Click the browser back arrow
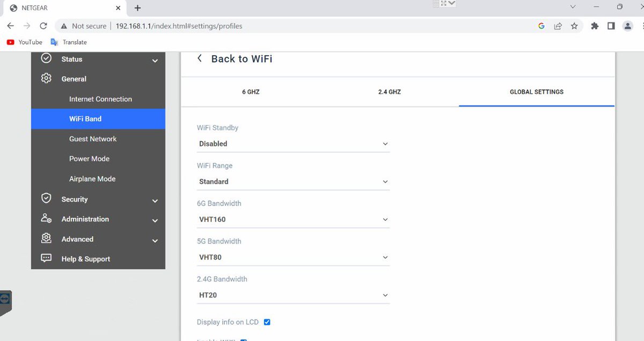 pos(11,26)
